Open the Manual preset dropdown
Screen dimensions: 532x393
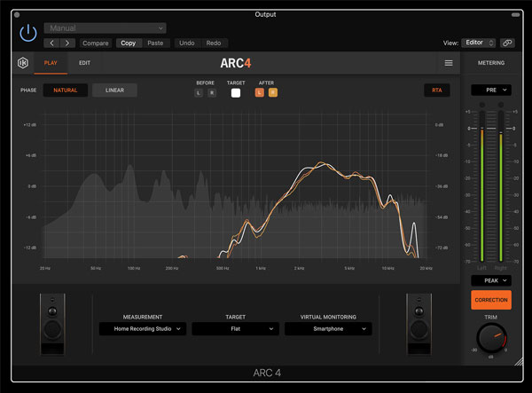[x=105, y=28]
